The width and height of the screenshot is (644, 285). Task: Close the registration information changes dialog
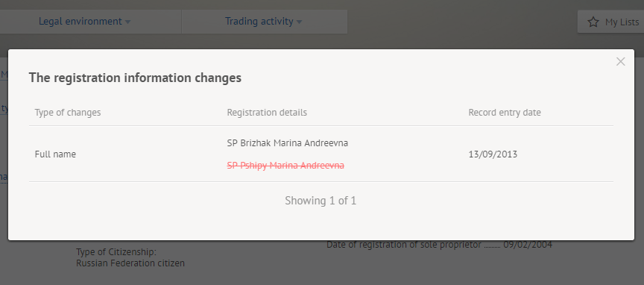620,62
